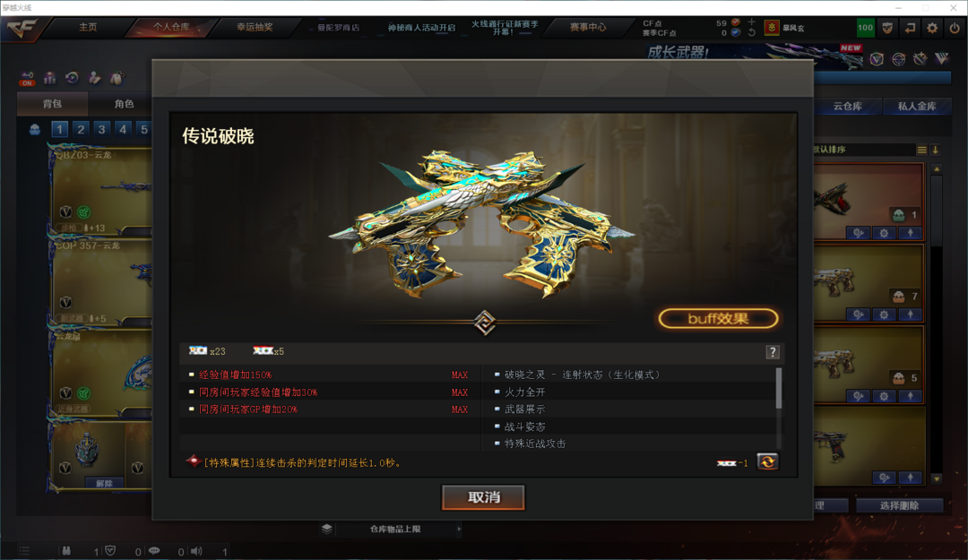This screenshot has height=560, width=968.
Task: Expand the 仓库物品上限 arrow
Action: pos(459,530)
